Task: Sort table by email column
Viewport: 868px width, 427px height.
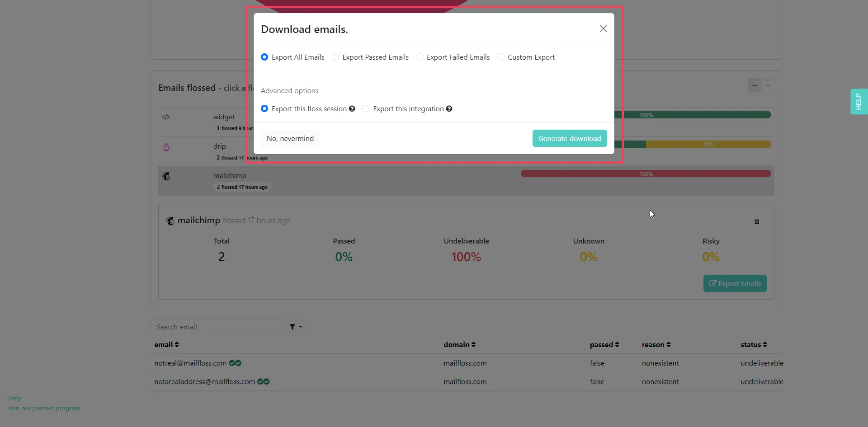Action: pos(167,345)
